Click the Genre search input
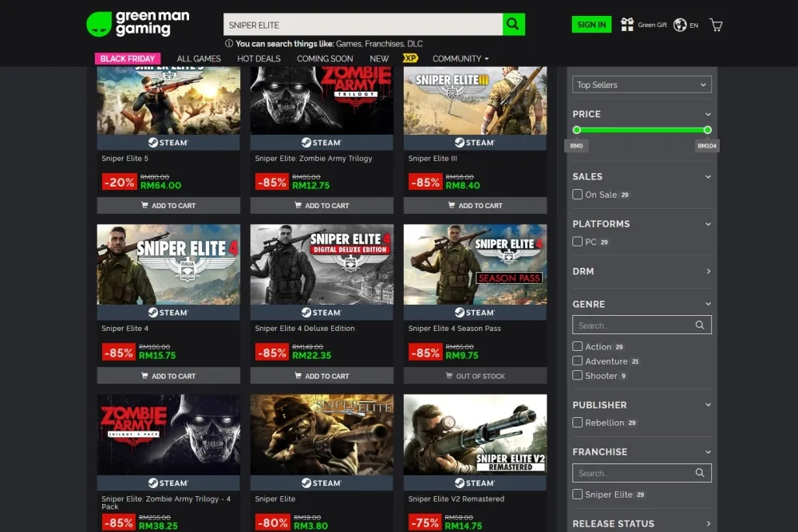 coord(642,325)
